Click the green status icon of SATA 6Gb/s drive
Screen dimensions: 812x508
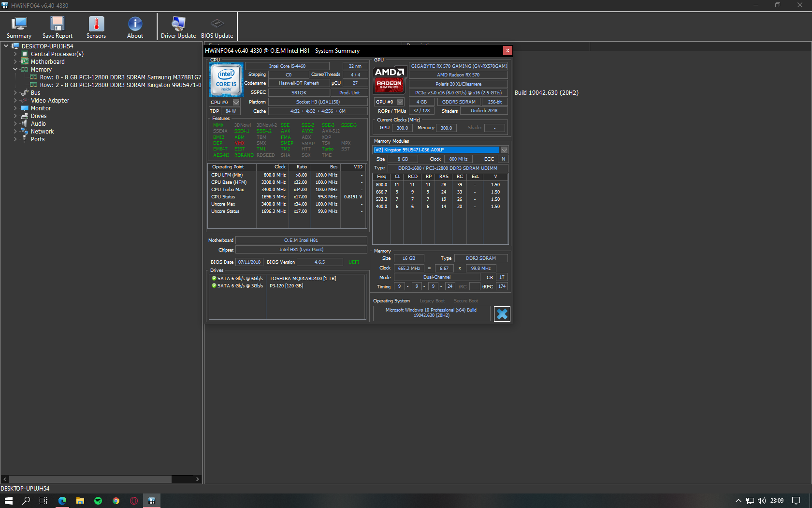click(x=214, y=278)
